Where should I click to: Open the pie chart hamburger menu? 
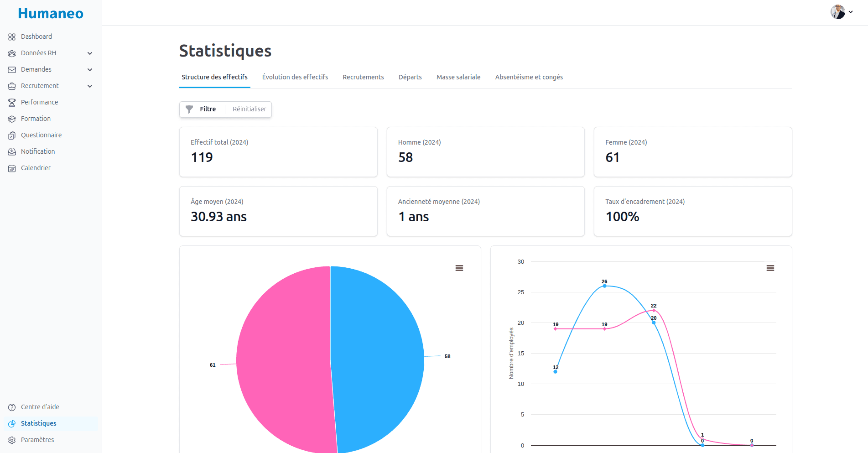[459, 268]
